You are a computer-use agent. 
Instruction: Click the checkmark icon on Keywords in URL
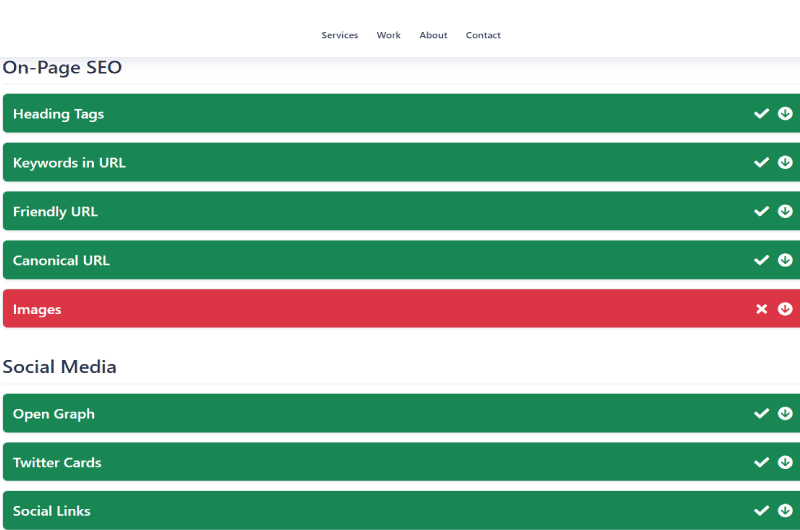pyautogui.click(x=761, y=162)
